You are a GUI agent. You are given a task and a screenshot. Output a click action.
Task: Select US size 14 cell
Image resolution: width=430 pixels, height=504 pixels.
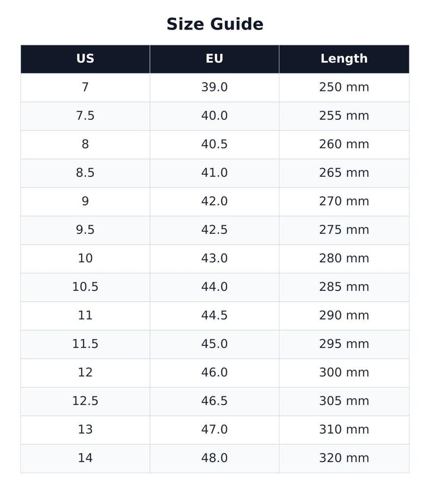[x=85, y=458]
